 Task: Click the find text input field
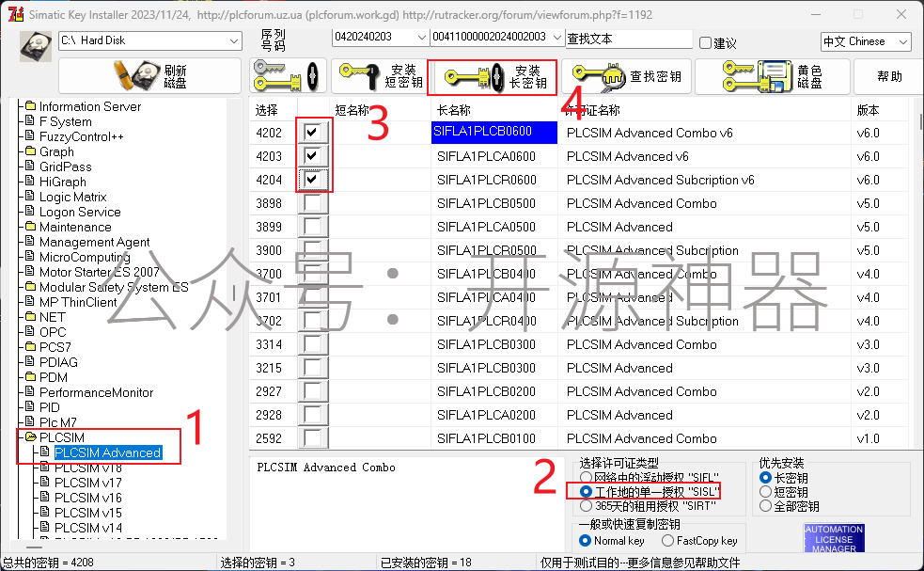[x=629, y=39]
